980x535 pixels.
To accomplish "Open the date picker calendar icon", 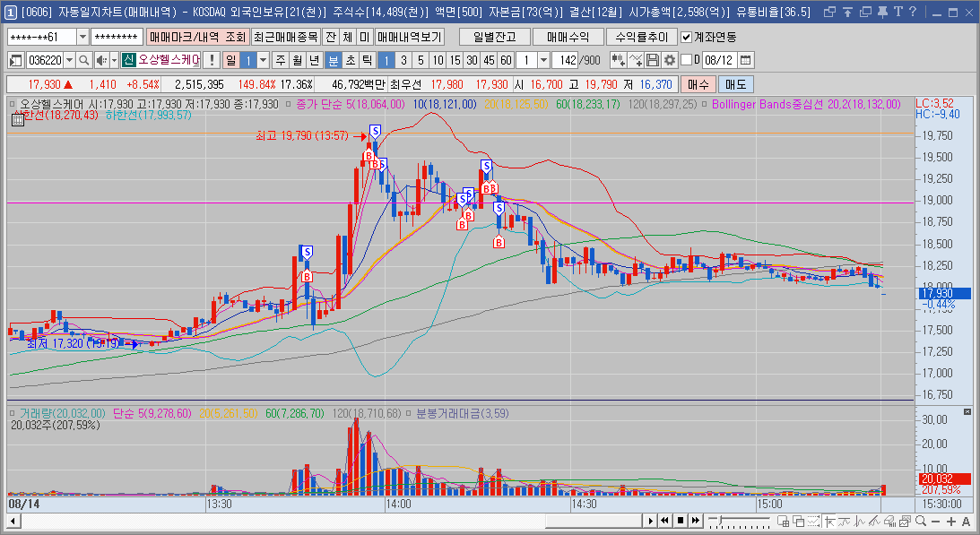I will [745, 60].
